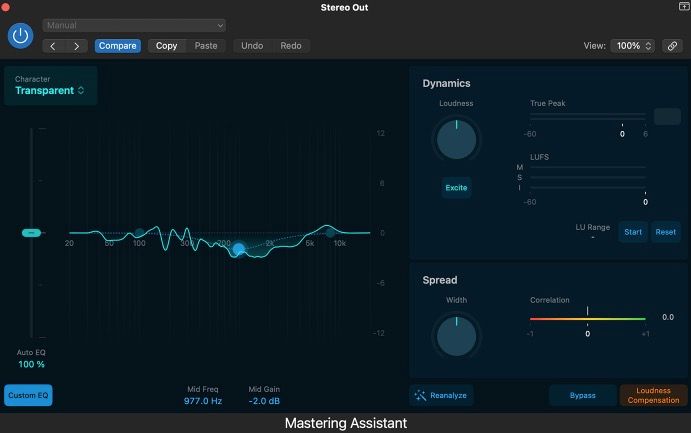Image resolution: width=691 pixels, height=433 pixels.
Task: Go to previous preset with left arrow
Action: (54, 46)
